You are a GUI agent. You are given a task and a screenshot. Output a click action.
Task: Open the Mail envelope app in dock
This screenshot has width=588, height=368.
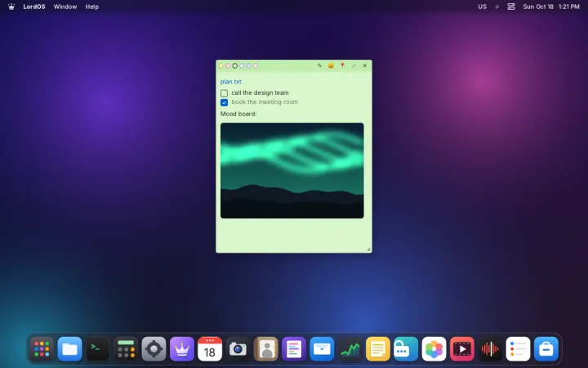point(322,349)
